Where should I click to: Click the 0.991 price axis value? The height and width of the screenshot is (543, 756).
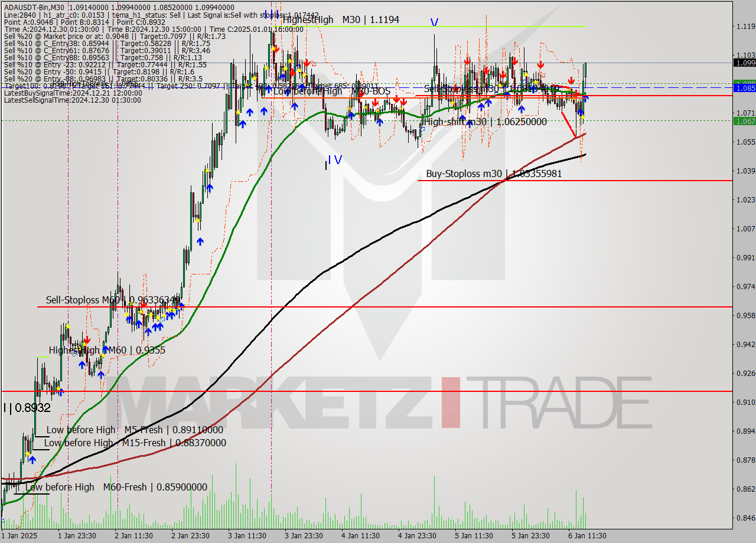(x=746, y=257)
